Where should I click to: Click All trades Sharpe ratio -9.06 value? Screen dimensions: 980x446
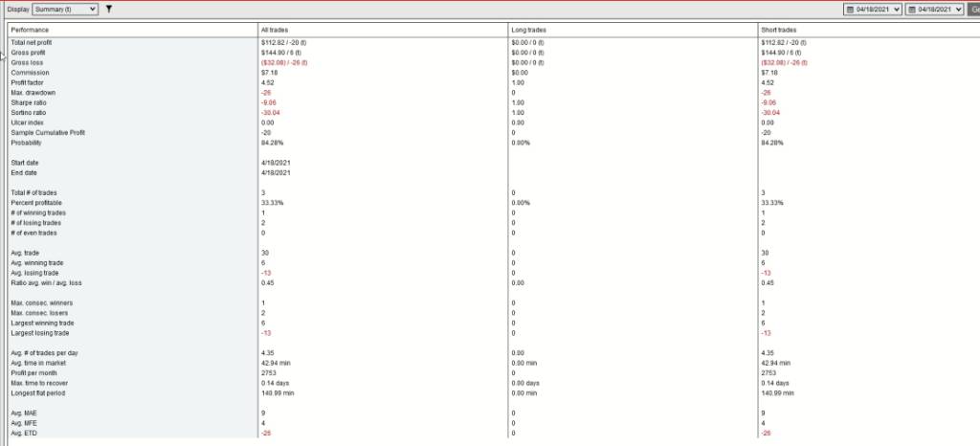pos(269,102)
